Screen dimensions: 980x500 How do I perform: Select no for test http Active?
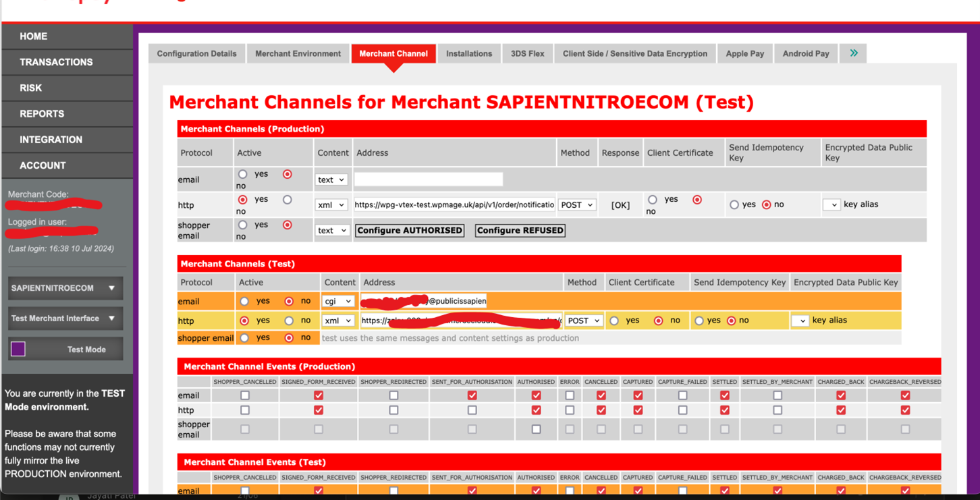click(289, 321)
